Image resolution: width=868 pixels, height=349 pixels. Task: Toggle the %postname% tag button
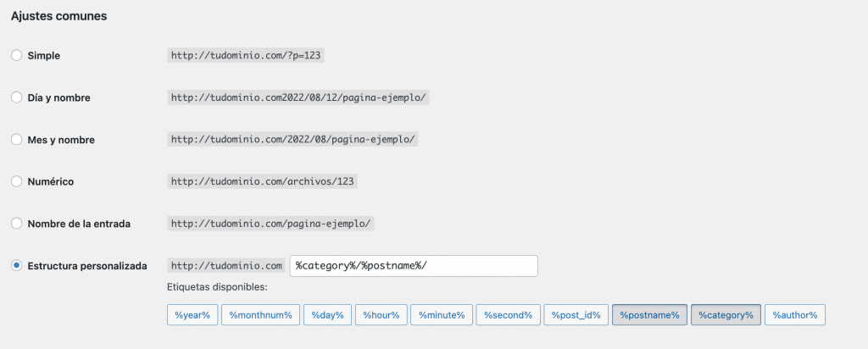[649, 315]
